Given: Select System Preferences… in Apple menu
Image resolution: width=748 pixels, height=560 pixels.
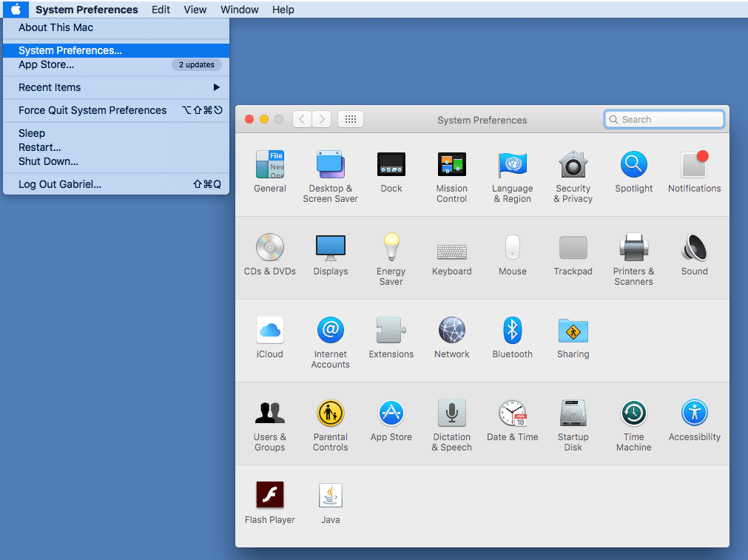Looking at the screenshot, I should pos(116,50).
